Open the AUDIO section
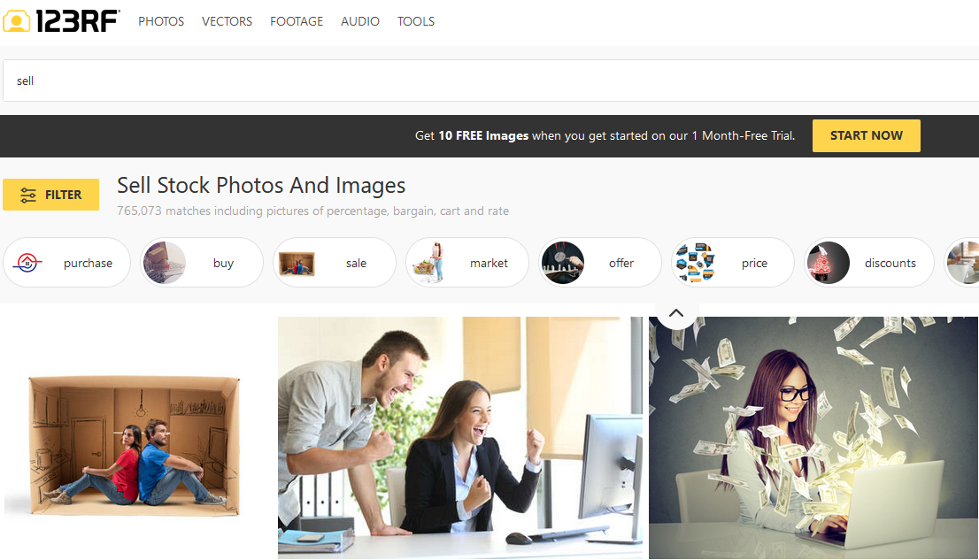The height and width of the screenshot is (560, 979). pos(360,21)
